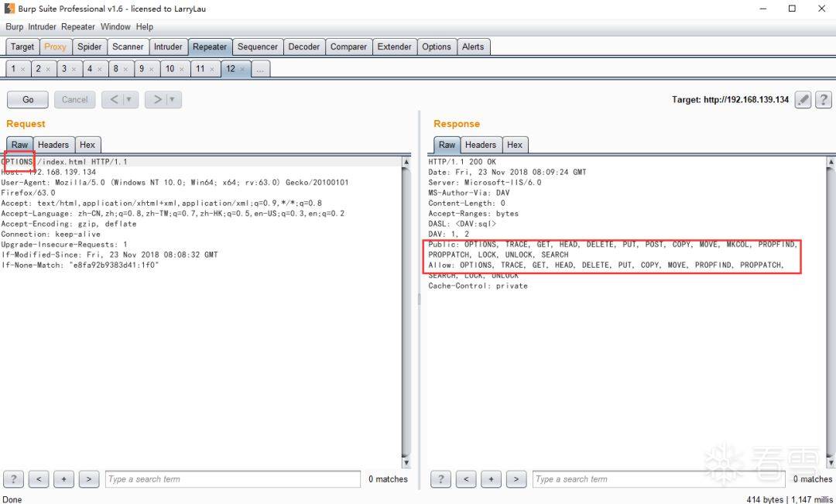This screenshot has width=836, height=504.
Task: Click the forward history arrow button
Action: tap(156, 99)
